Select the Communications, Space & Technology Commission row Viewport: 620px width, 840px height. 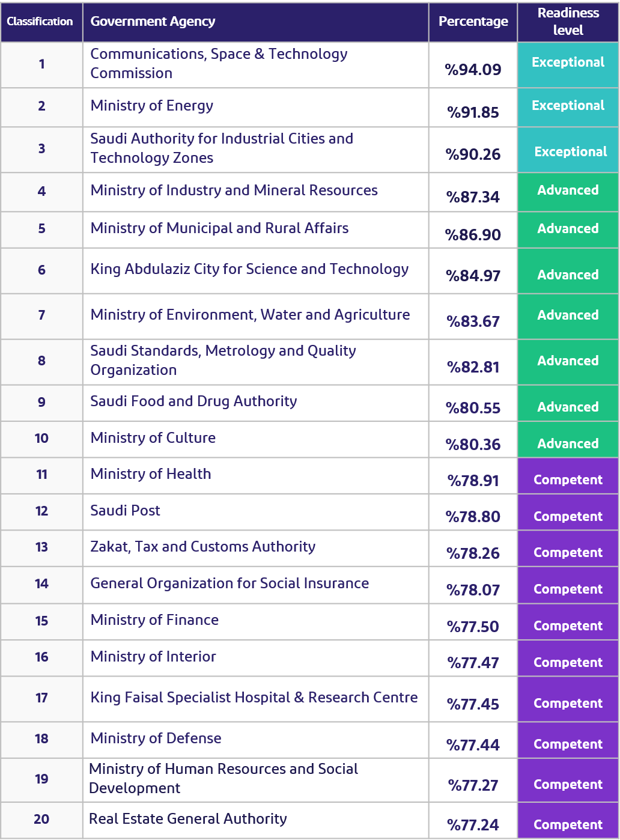click(219, 62)
